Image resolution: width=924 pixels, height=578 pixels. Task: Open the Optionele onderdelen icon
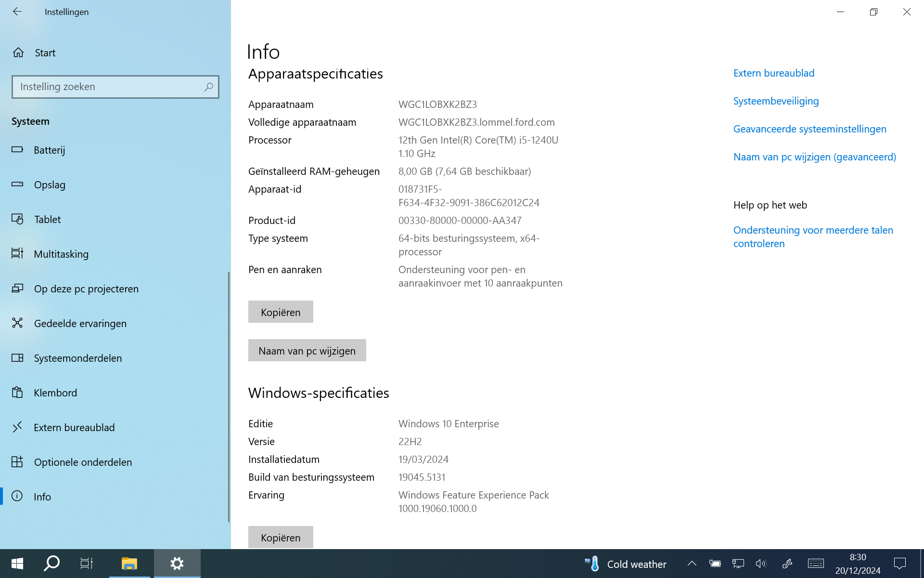pos(17,461)
